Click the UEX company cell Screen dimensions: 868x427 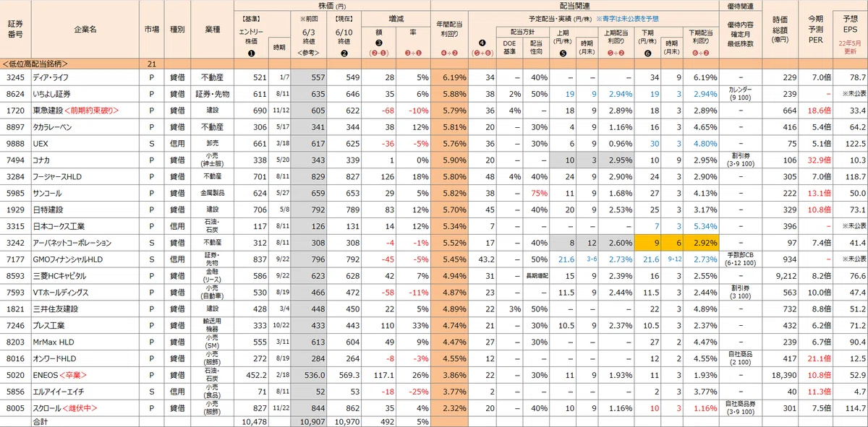tap(85, 144)
